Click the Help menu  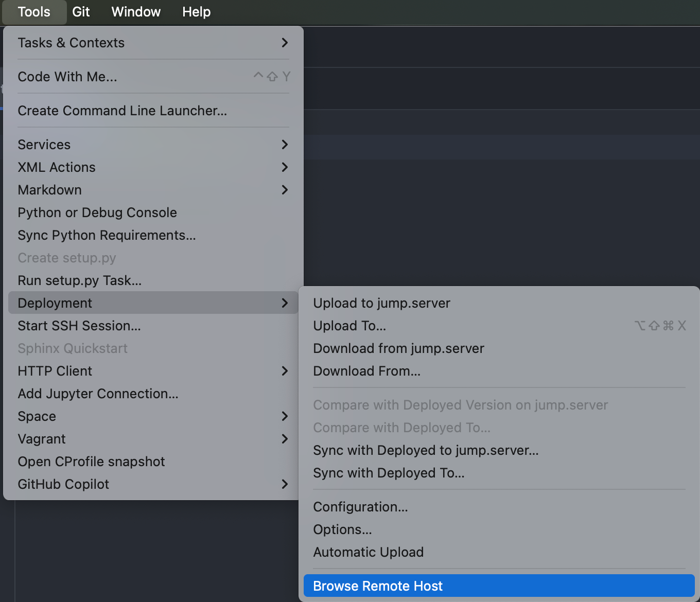196,12
